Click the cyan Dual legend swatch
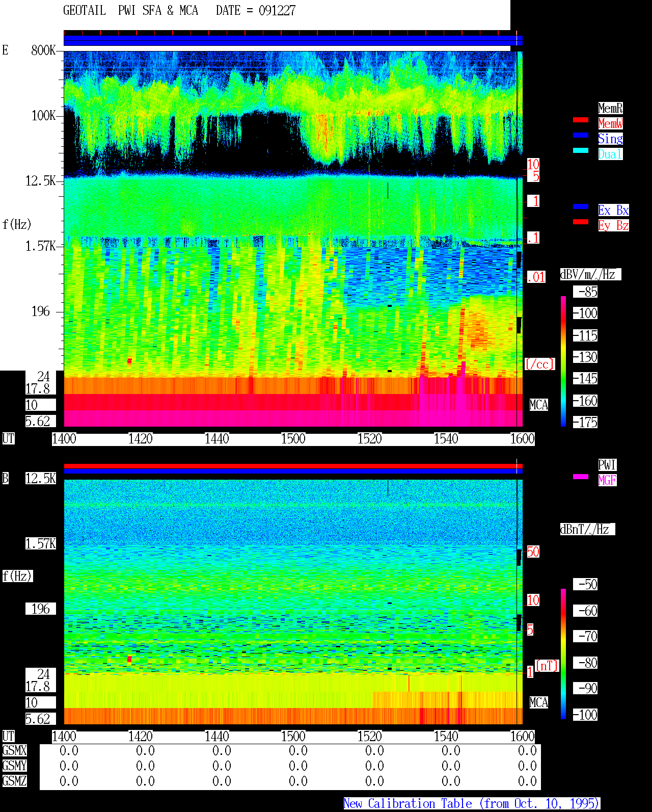The image size is (652, 812). point(581,150)
